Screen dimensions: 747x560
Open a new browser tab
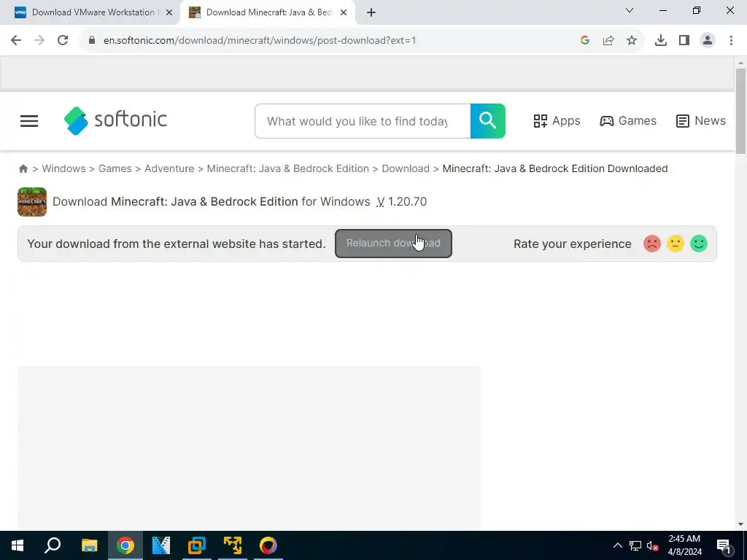coord(371,13)
